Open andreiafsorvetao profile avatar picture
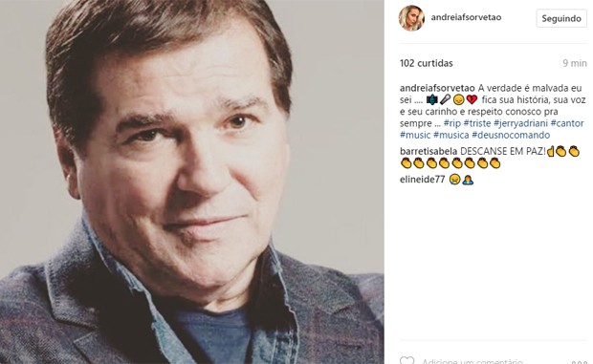Image resolution: width=593 pixels, height=364 pixels. [x=411, y=18]
